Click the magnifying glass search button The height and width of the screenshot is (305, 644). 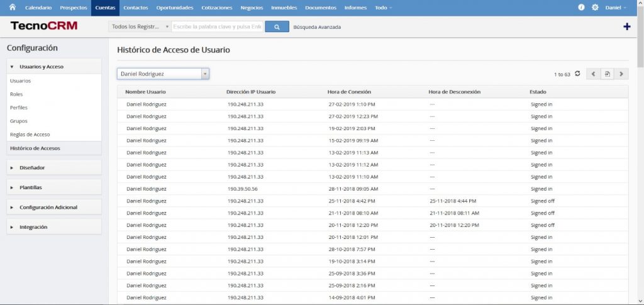pyautogui.click(x=277, y=26)
